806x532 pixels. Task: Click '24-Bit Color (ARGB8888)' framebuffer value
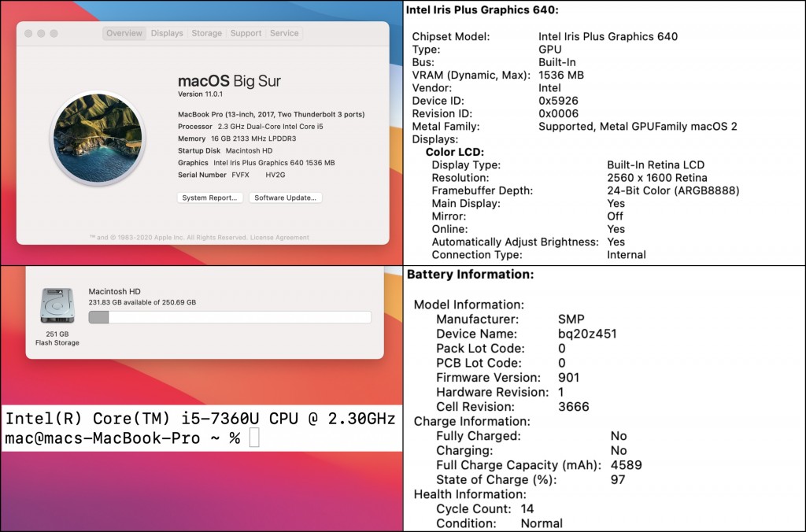tap(673, 190)
